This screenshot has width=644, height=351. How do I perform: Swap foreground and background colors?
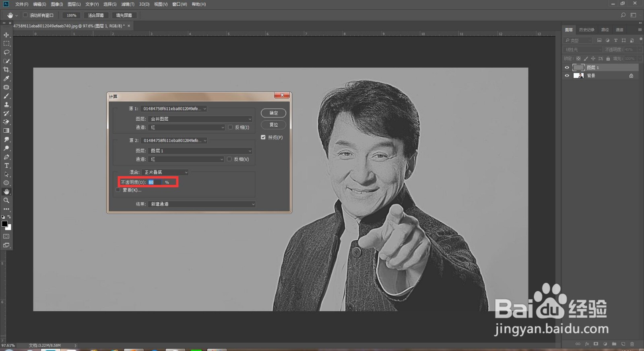pos(9,217)
